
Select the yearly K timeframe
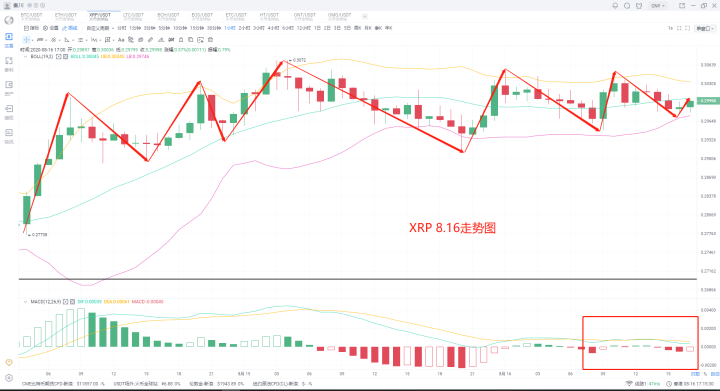pos(388,28)
